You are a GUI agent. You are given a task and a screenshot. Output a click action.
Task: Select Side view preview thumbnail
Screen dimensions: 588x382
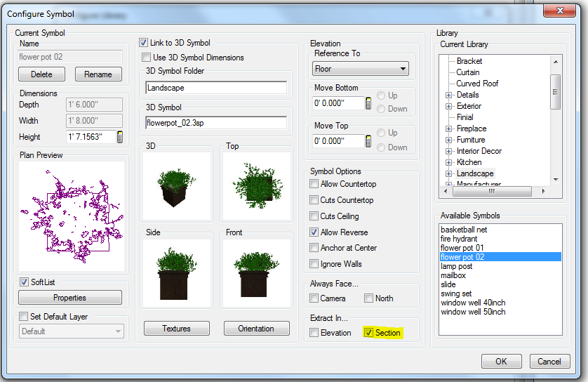pyautogui.click(x=177, y=273)
